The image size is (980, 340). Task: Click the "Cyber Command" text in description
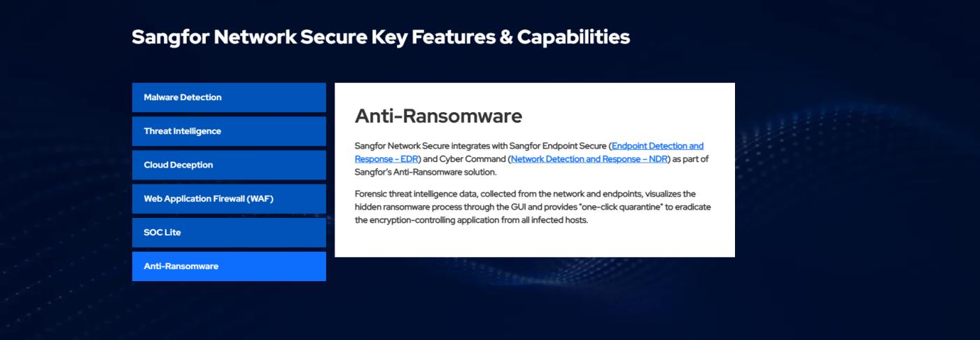tap(472, 159)
